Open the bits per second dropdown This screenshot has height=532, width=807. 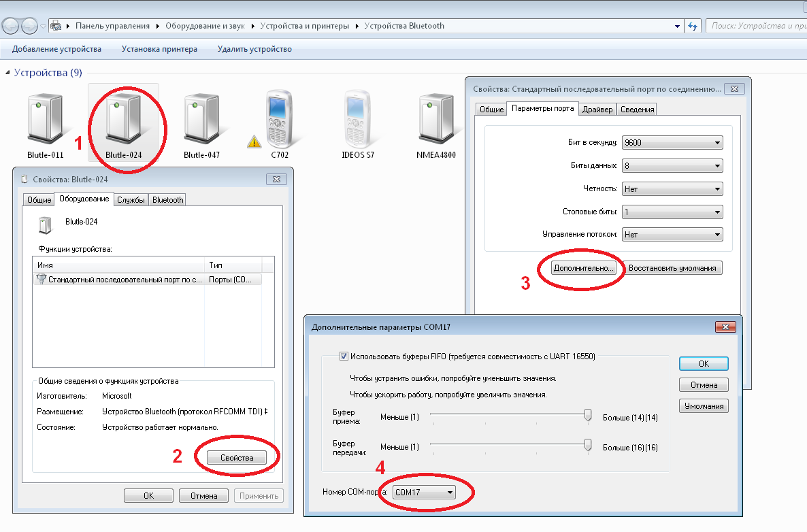[x=672, y=143]
